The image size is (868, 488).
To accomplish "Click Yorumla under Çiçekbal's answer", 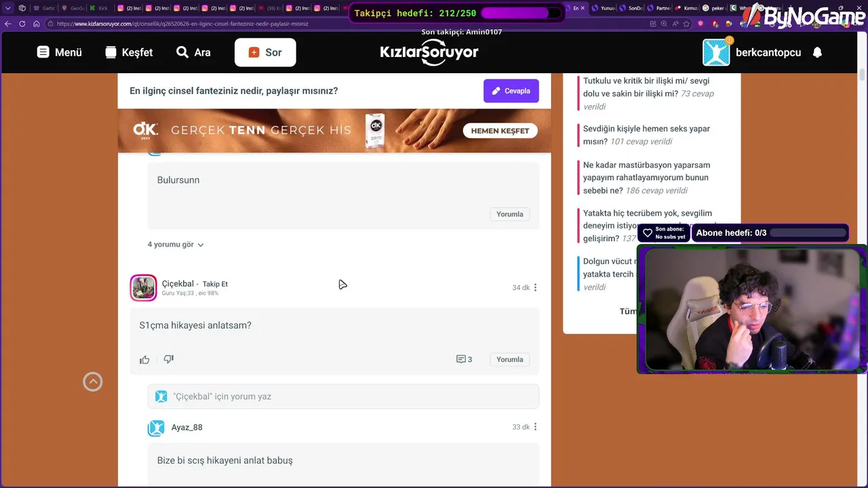I will pyautogui.click(x=509, y=359).
